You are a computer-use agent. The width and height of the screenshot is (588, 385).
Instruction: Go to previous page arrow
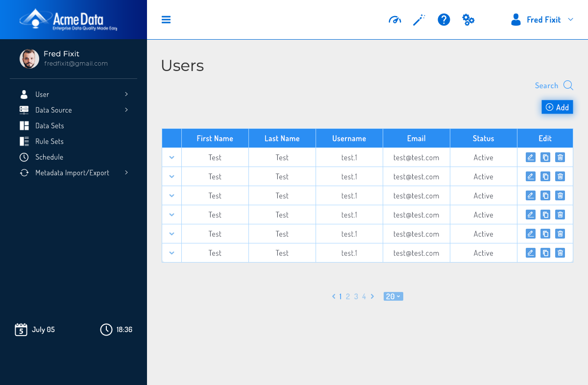334,296
